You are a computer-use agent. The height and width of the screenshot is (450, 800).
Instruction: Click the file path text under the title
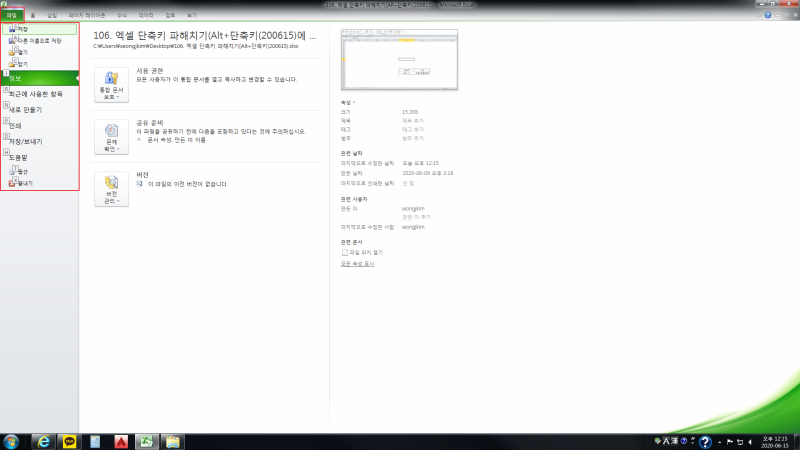(195, 46)
